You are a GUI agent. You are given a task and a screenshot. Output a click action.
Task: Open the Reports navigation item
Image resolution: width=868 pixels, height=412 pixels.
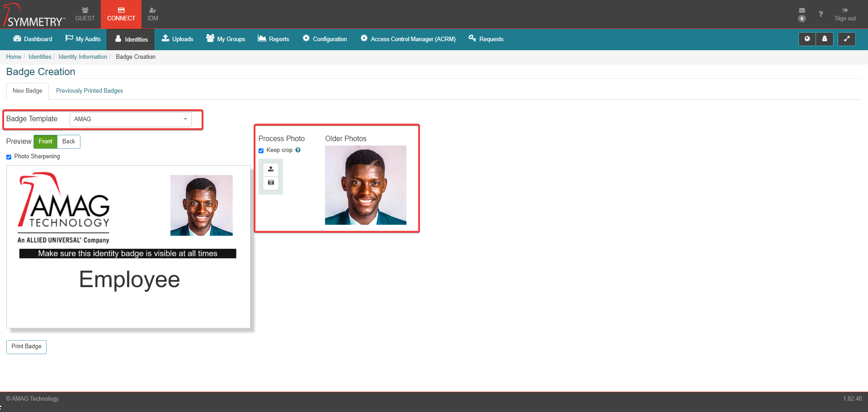[274, 39]
